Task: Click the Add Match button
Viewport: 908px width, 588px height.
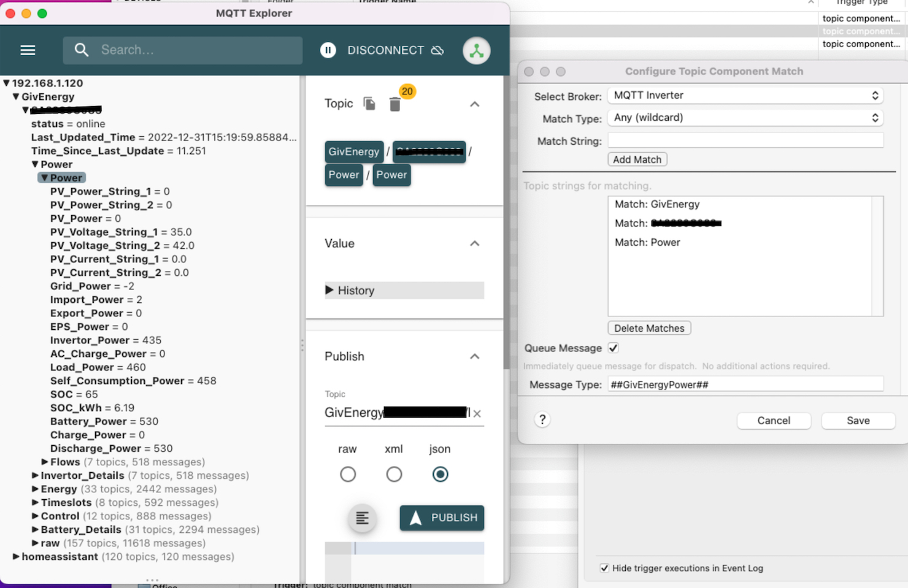Action: pos(637,159)
